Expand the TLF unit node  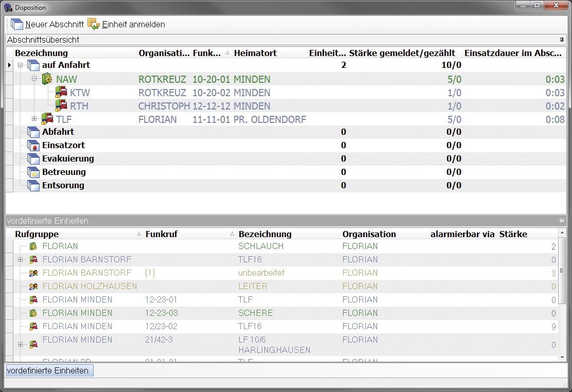34,119
